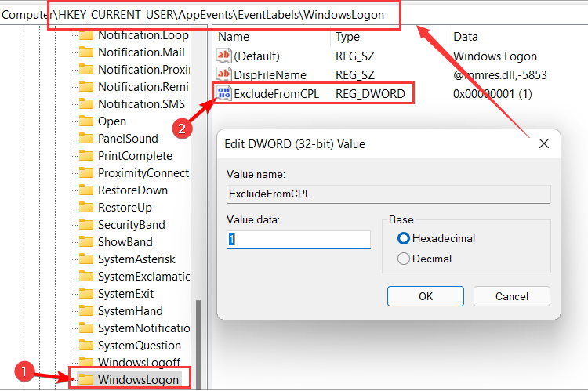588x391 pixels.
Task: Click the registry path address bar
Action: coord(294,15)
